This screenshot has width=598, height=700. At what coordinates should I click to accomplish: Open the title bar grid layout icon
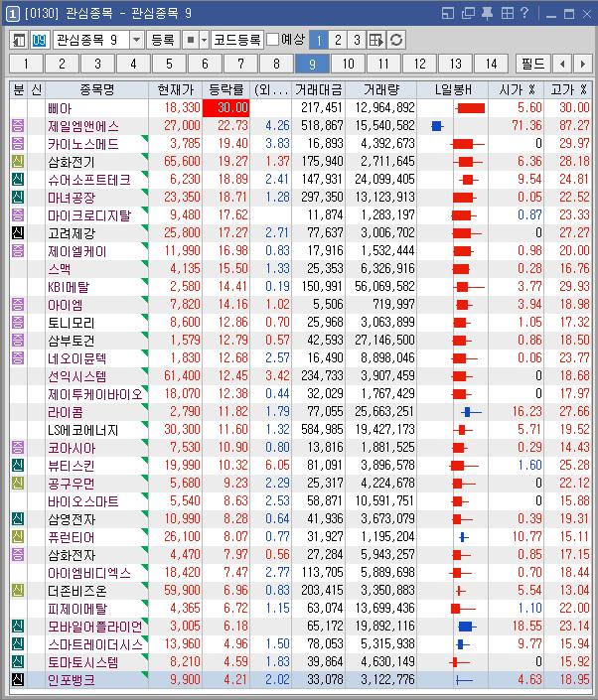[x=508, y=13]
